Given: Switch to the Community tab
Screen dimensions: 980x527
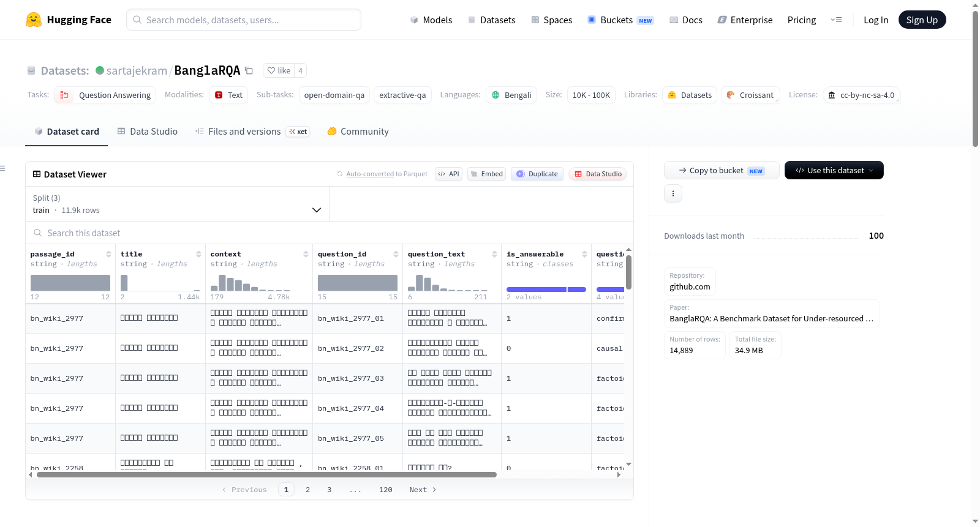Looking at the screenshot, I should [x=358, y=132].
